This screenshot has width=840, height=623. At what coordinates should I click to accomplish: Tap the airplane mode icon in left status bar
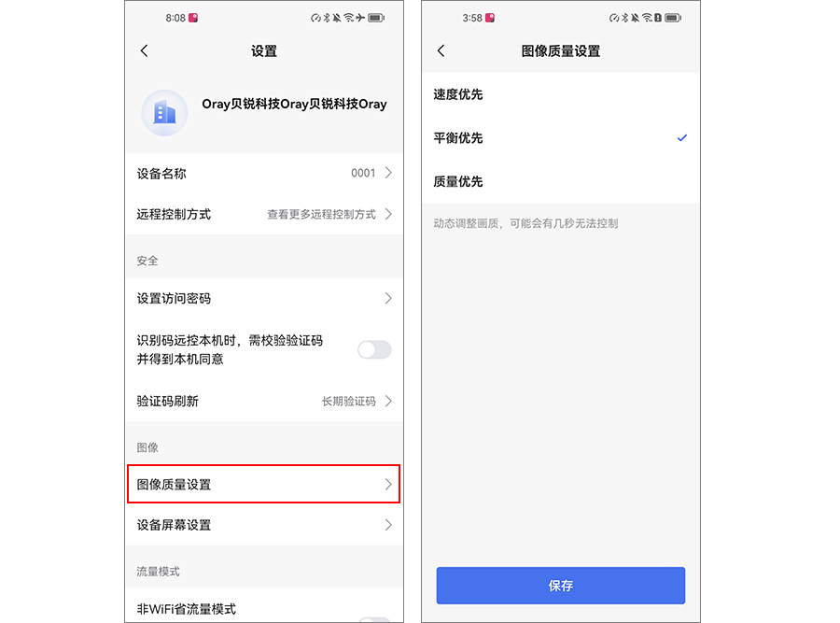pos(360,18)
